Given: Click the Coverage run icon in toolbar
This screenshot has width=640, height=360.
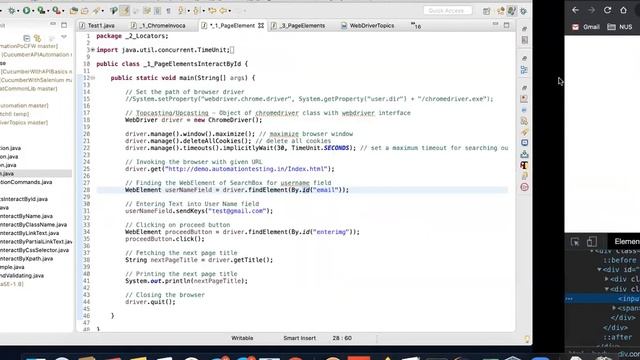Looking at the screenshot, I should pos(41,11).
